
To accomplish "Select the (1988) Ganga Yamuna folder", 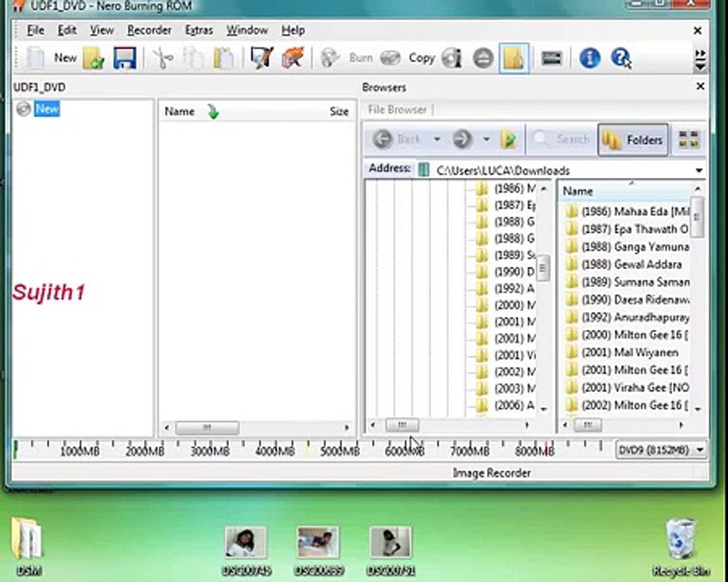I will pos(627,247).
